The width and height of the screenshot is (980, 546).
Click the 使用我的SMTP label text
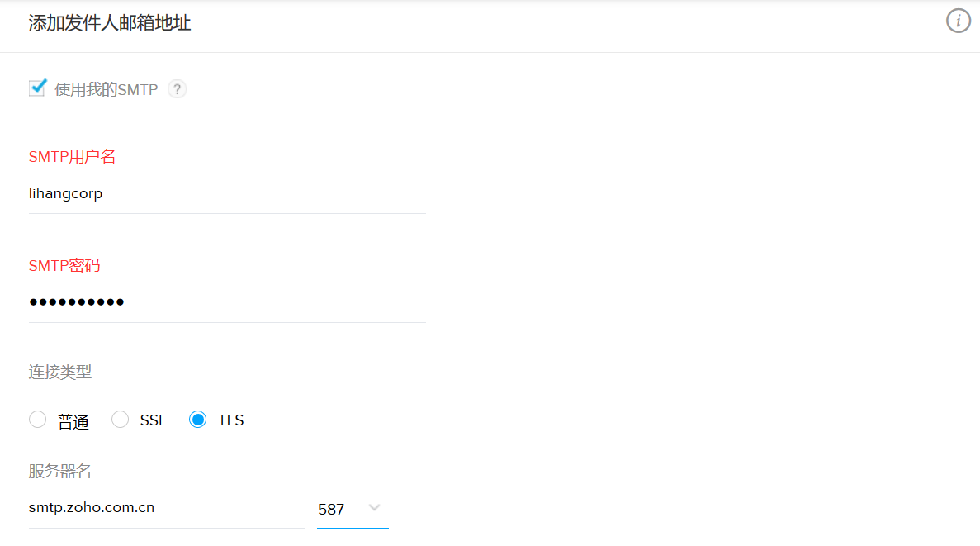click(x=107, y=89)
